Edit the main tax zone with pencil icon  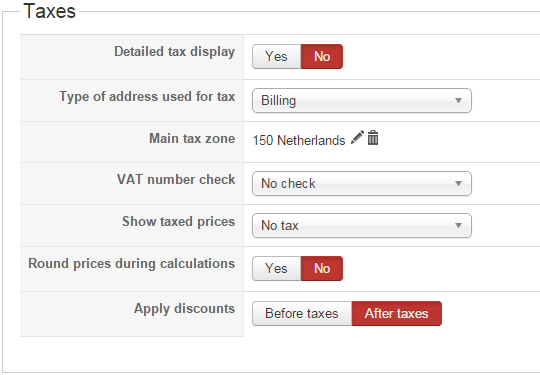point(357,138)
